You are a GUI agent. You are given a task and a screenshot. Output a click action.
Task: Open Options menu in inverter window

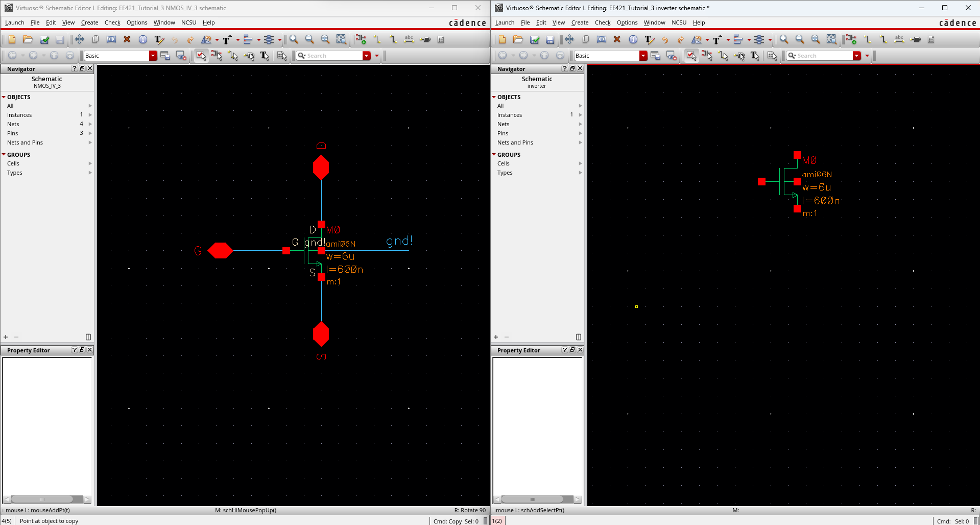point(627,22)
